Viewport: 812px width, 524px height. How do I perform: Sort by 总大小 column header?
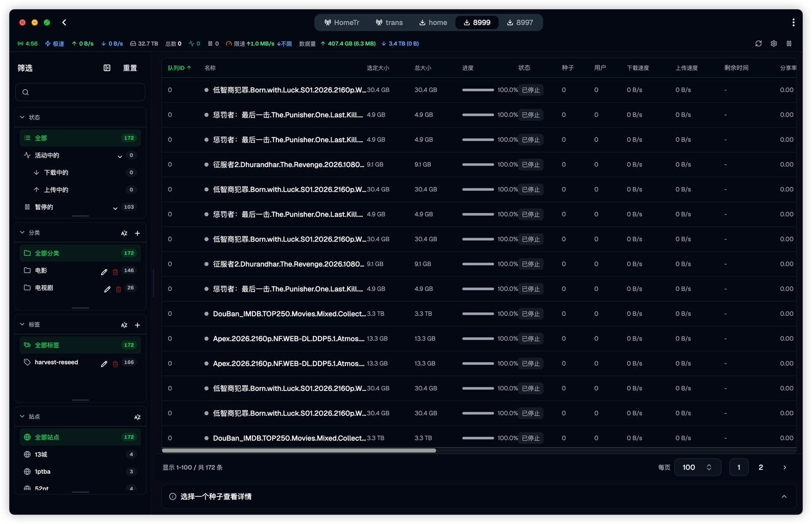coord(423,68)
